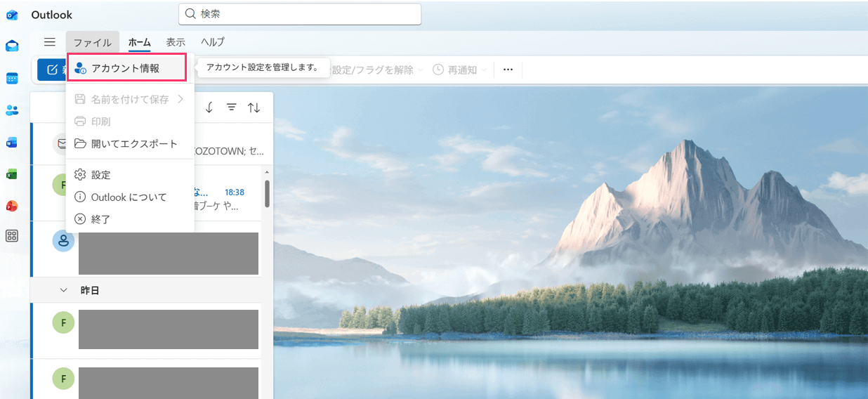Click the envelope avatar of ZOZOTOWN message

click(63, 143)
